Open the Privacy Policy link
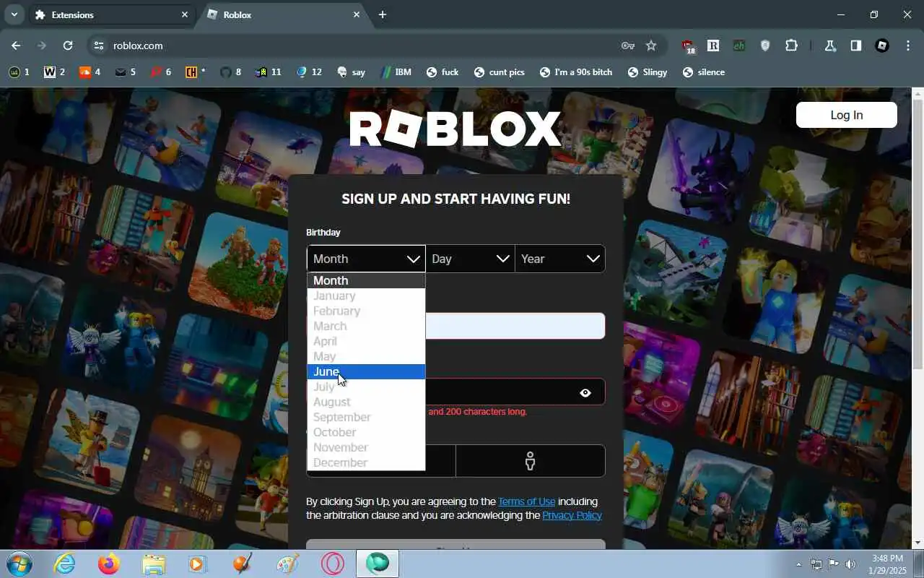The image size is (924, 578). coord(572,515)
